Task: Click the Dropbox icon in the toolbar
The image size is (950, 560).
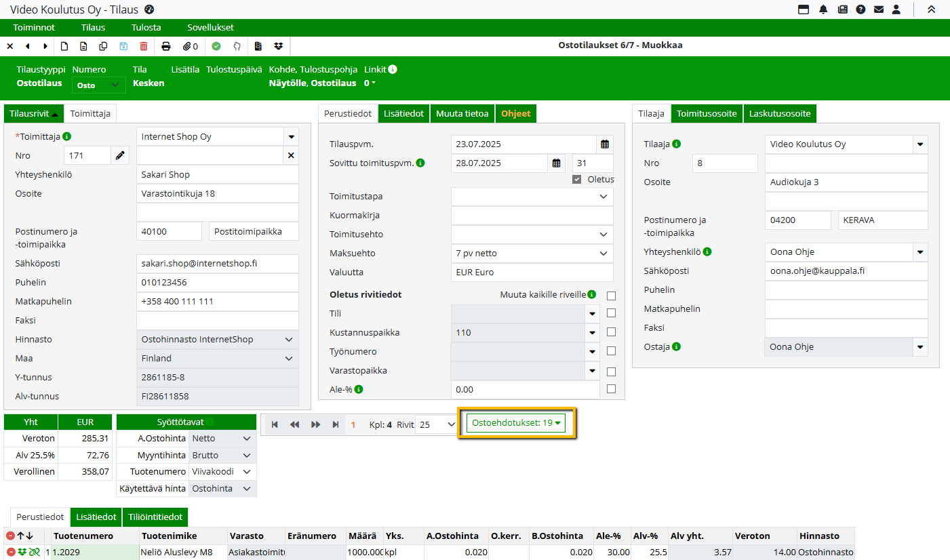Action: [278, 46]
